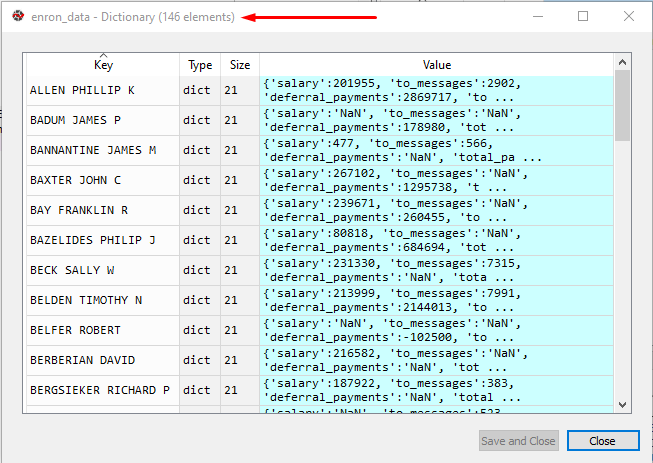Select key BERBERIAN DAVID
The width and height of the screenshot is (653, 463).
[x=103, y=360]
